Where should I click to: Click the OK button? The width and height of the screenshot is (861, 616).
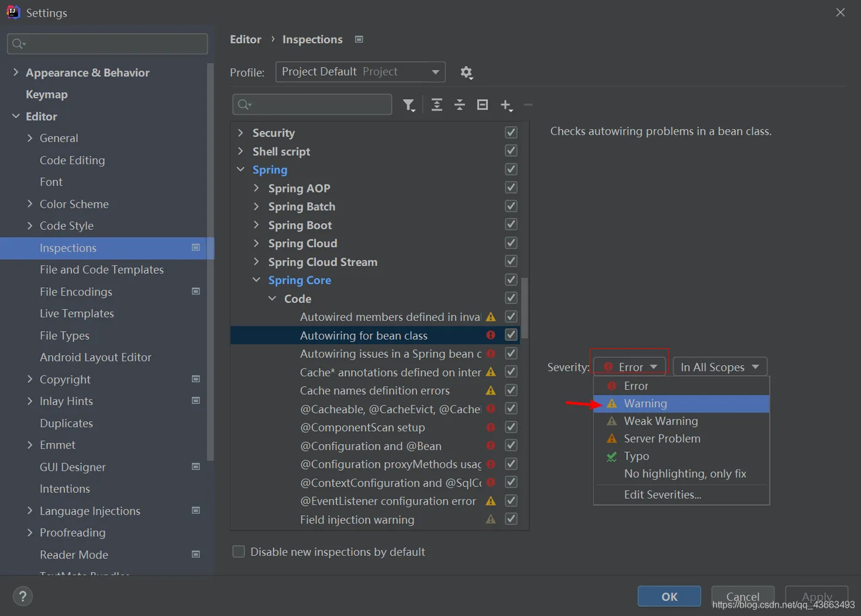coord(669,596)
